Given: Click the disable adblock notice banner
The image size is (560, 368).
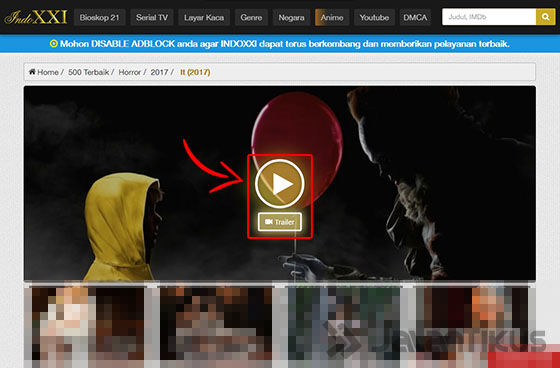Looking at the screenshot, I should point(280,44).
